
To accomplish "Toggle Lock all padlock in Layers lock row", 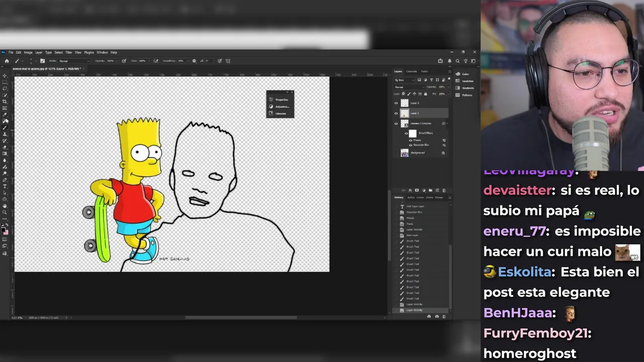I will click(x=426, y=94).
